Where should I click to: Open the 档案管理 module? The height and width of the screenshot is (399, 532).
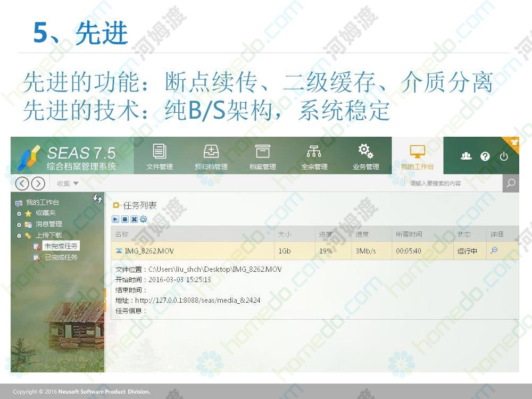[263, 156]
